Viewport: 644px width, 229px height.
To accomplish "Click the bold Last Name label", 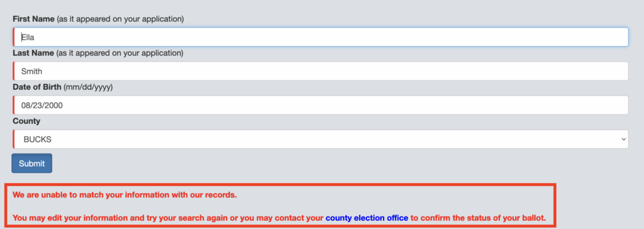I will point(33,53).
